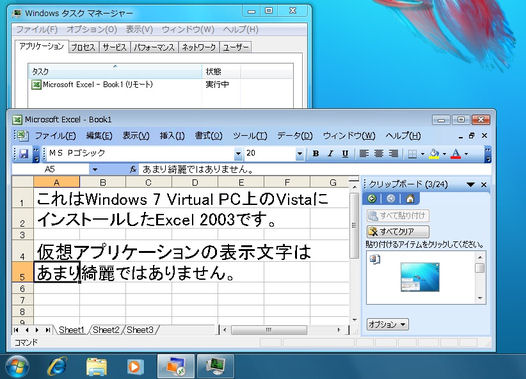This screenshot has width=526, height=379.
Task: Click the borders icon in toolbar
Action: click(412, 154)
